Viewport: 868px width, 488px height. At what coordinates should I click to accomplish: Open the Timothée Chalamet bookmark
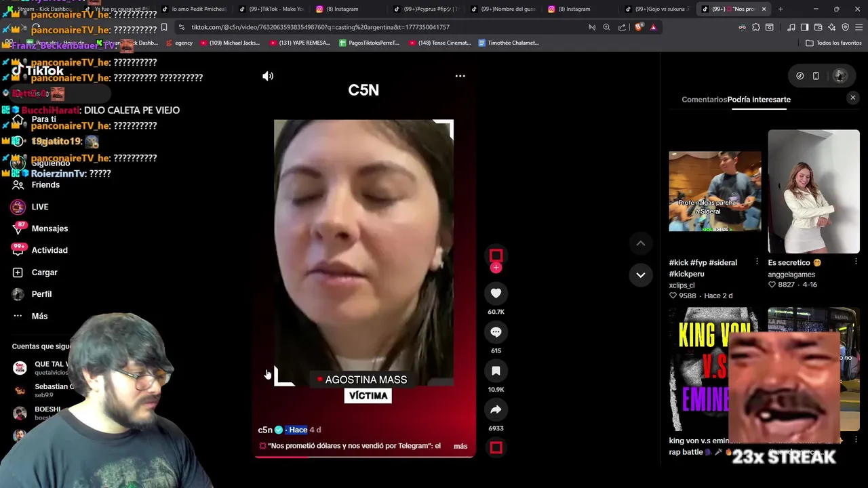pyautogui.click(x=509, y=43)
